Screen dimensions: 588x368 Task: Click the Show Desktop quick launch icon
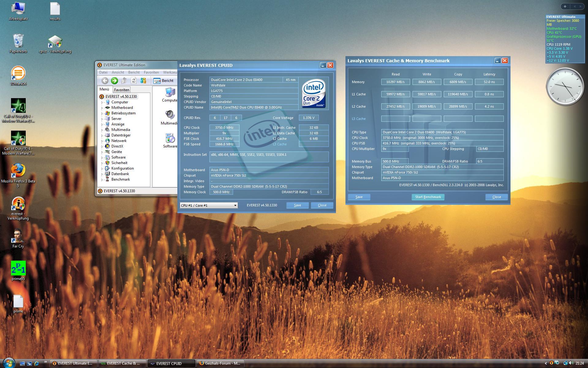tap(22, 363)
